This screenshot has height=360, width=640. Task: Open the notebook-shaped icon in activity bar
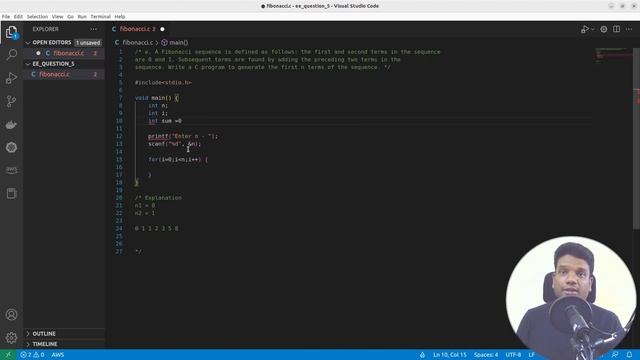click(x=11, y=193)
